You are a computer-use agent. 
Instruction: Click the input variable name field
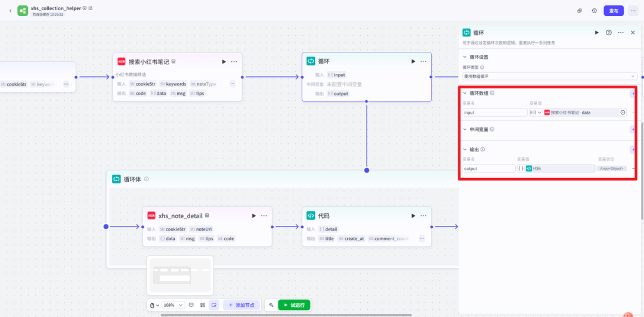(x=494, y=113)
